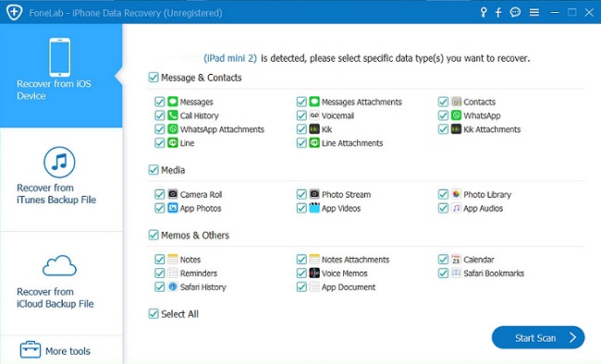601x364 pixels.
Task: Click the Voice Memos waveform icon
Action: [314, 273]
